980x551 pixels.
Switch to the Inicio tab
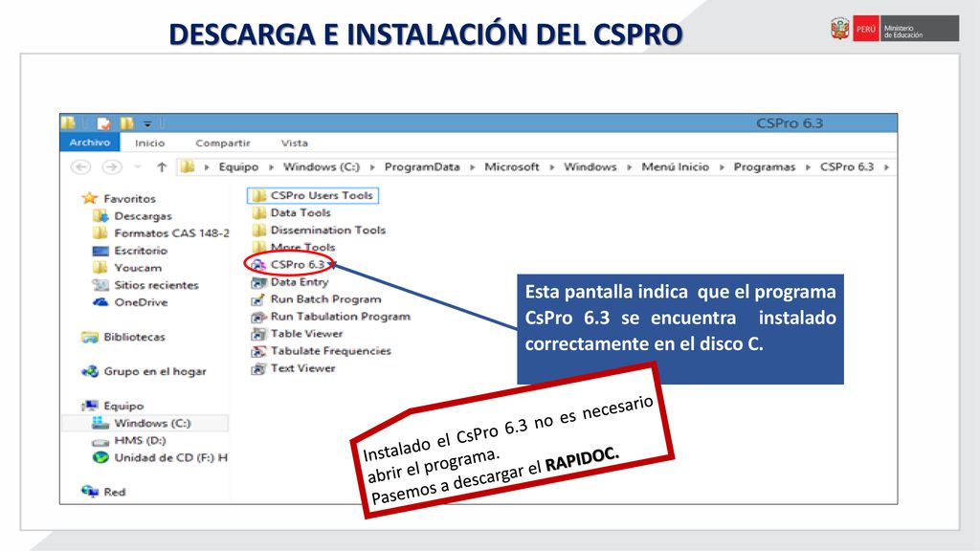tap(149, 143)
